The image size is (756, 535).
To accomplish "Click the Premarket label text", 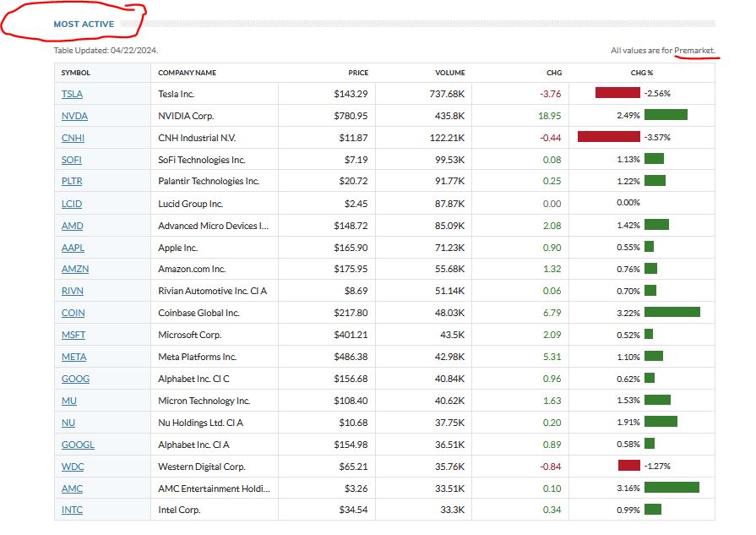I will [x=694, y=51].
